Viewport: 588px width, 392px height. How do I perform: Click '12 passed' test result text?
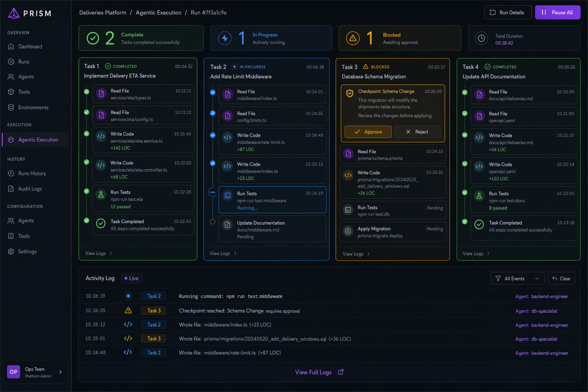[121, 207]
